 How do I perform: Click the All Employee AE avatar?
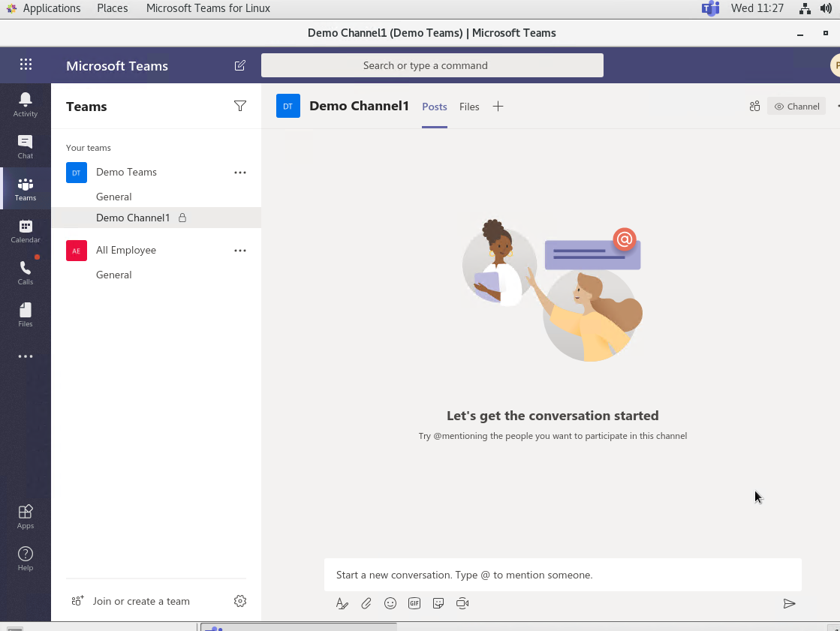pos(76,251)
